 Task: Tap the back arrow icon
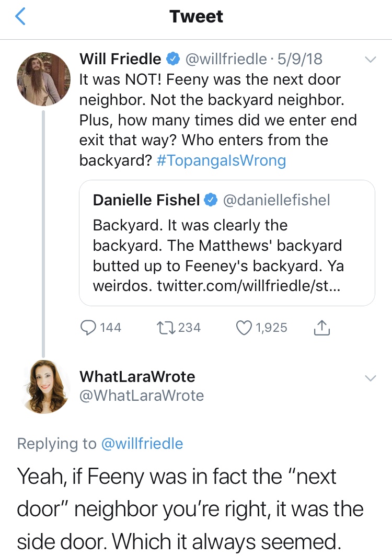point(20,17)
